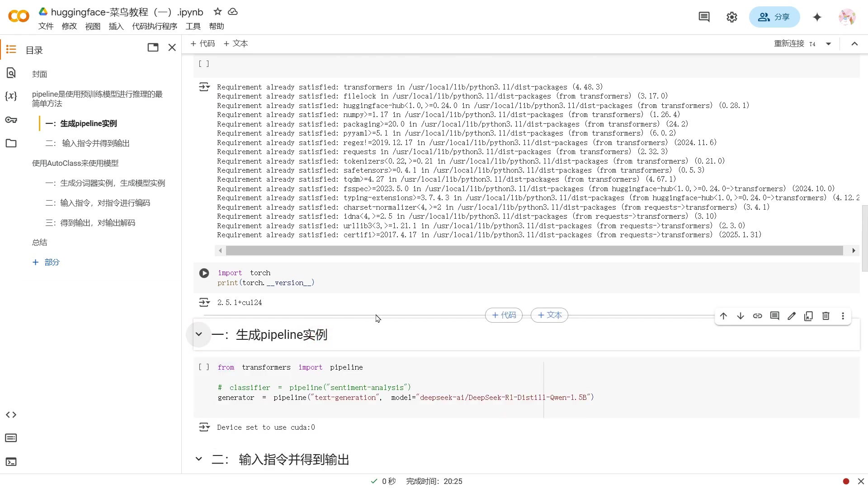
Task: Delete the cell with trash icon
Action: pyautogui.click(x=826, y=316)
